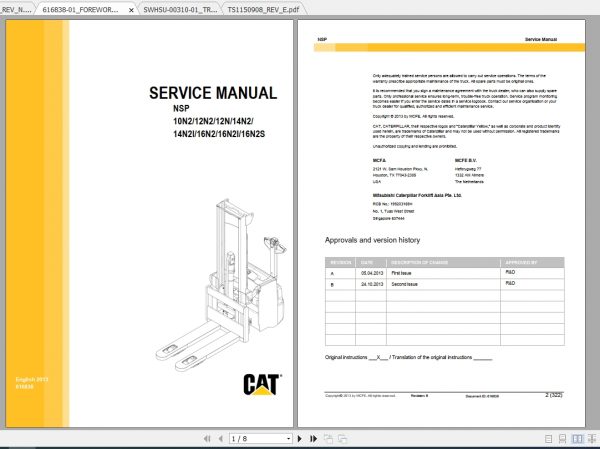Jump to the last page
This screenshot has width=600, height=449.
313,439
